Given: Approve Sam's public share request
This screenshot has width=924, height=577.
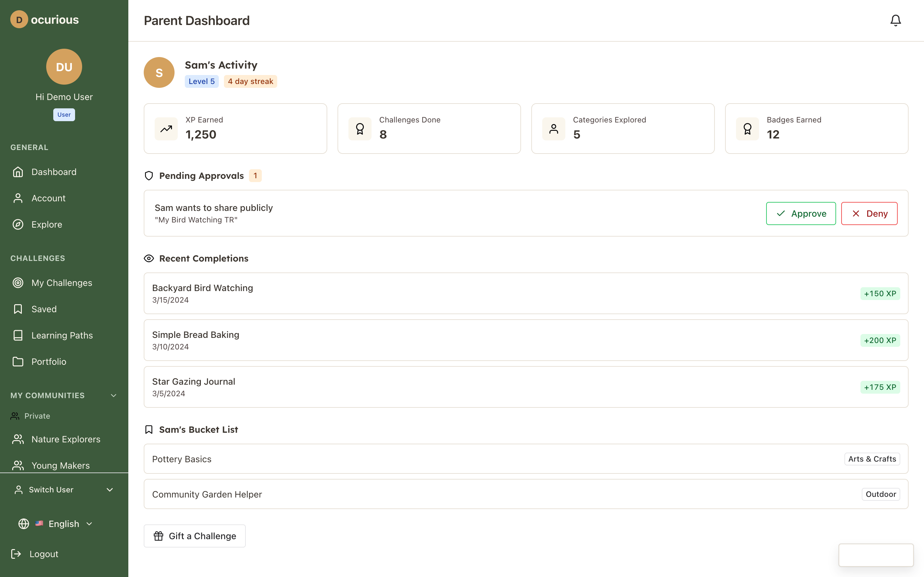Looking at the screenshot, I should tap(801, 213).
